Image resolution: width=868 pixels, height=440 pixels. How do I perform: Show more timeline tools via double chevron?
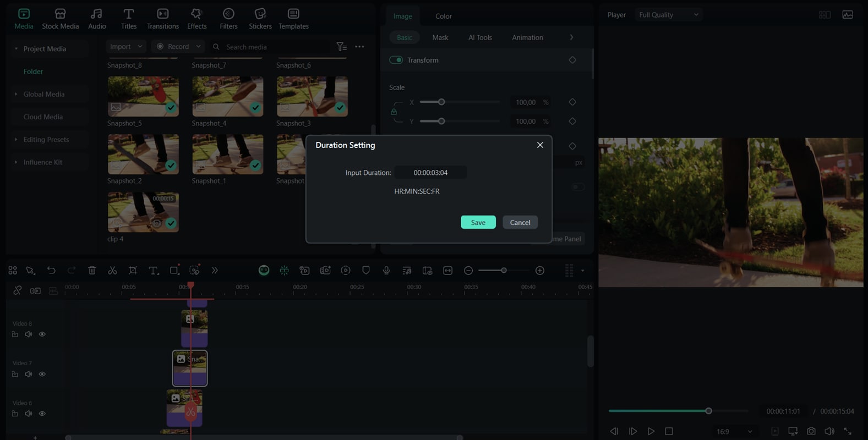tap(215, 270)
